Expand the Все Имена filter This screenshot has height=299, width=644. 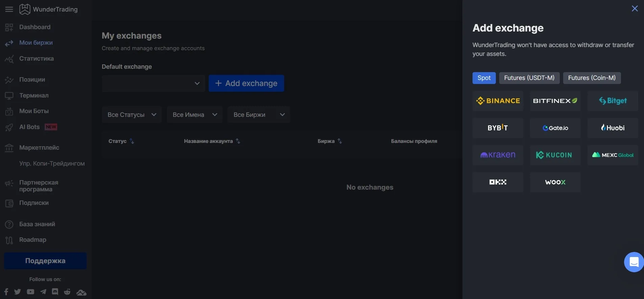pyautogui.click(x=195, y=115)
